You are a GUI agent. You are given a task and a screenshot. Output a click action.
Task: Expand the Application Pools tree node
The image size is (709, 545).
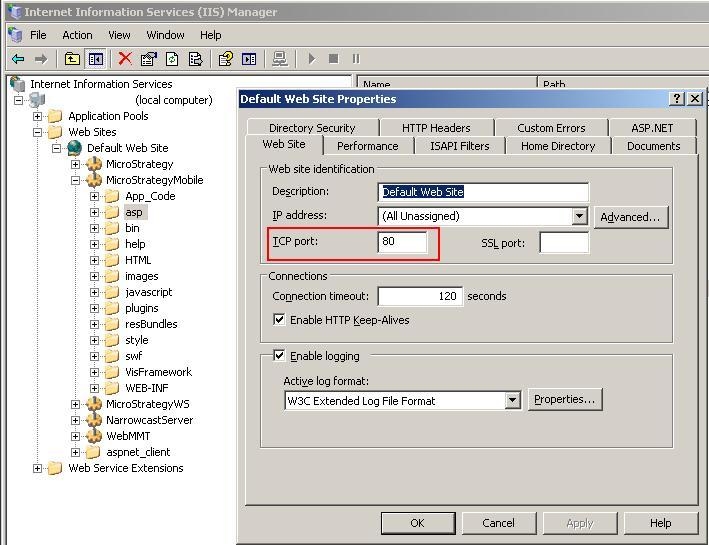pos(38,116)
